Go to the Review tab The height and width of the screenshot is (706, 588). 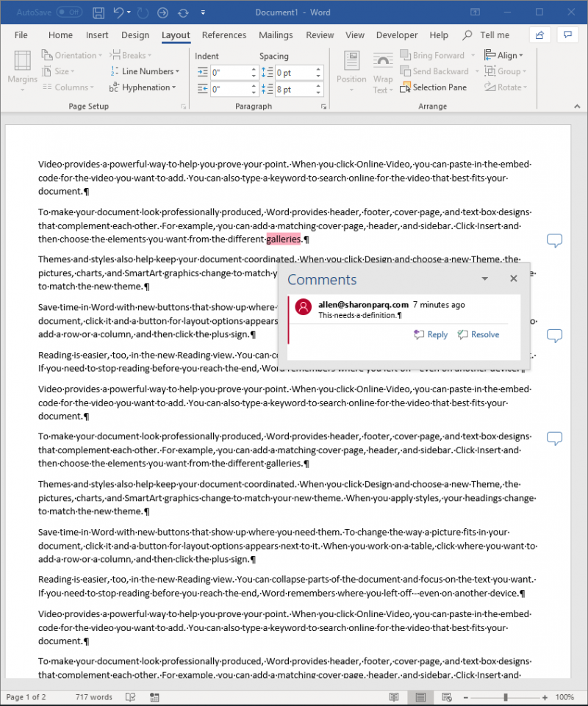click(x=320, y=35)
